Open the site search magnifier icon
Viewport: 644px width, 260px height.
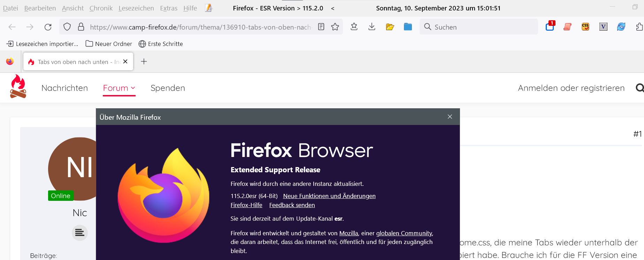640,88
